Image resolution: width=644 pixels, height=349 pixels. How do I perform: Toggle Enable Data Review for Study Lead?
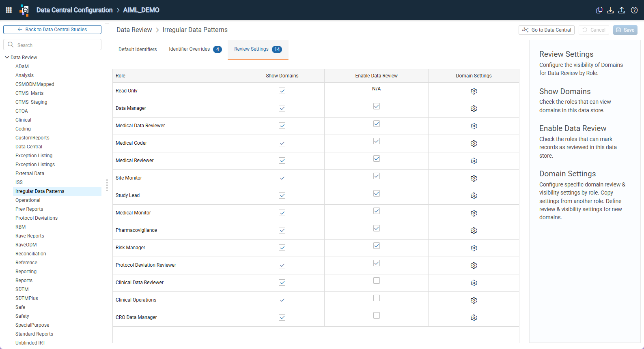click(x=377, y=193)
